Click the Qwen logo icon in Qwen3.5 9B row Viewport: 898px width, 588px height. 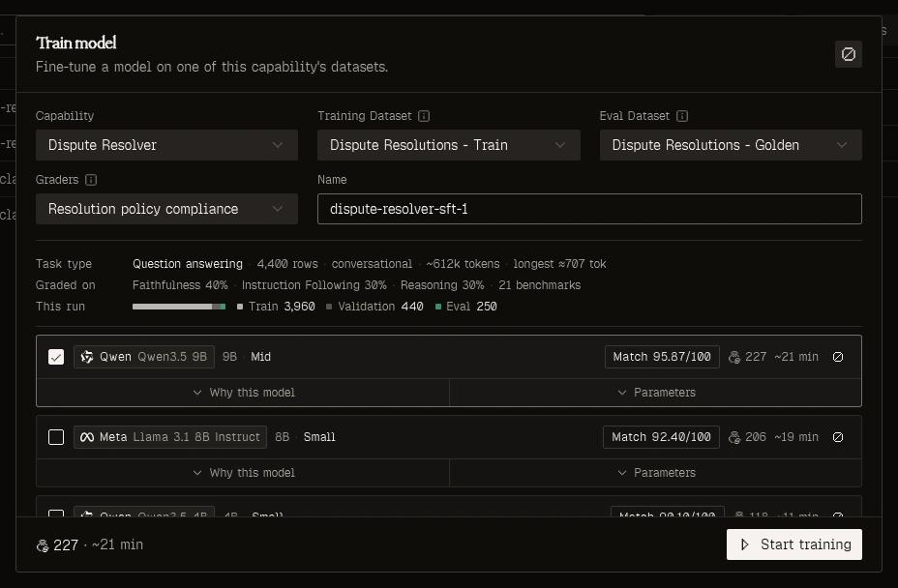click(87, 357)
